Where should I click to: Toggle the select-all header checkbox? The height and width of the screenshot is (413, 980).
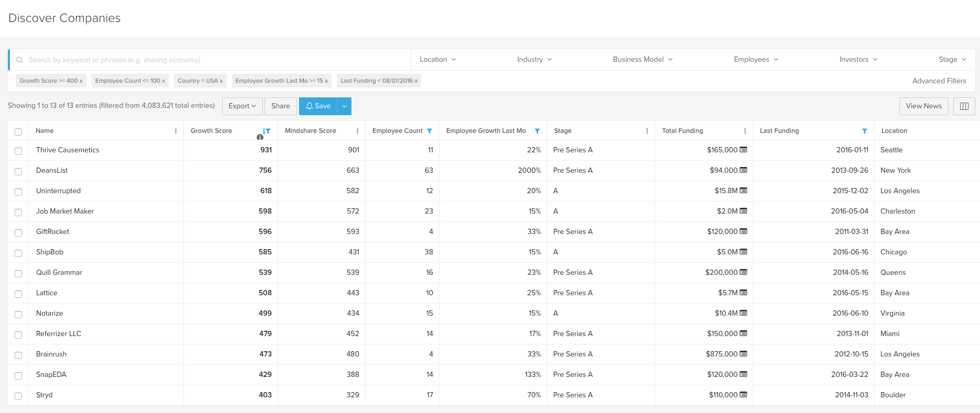18,131
